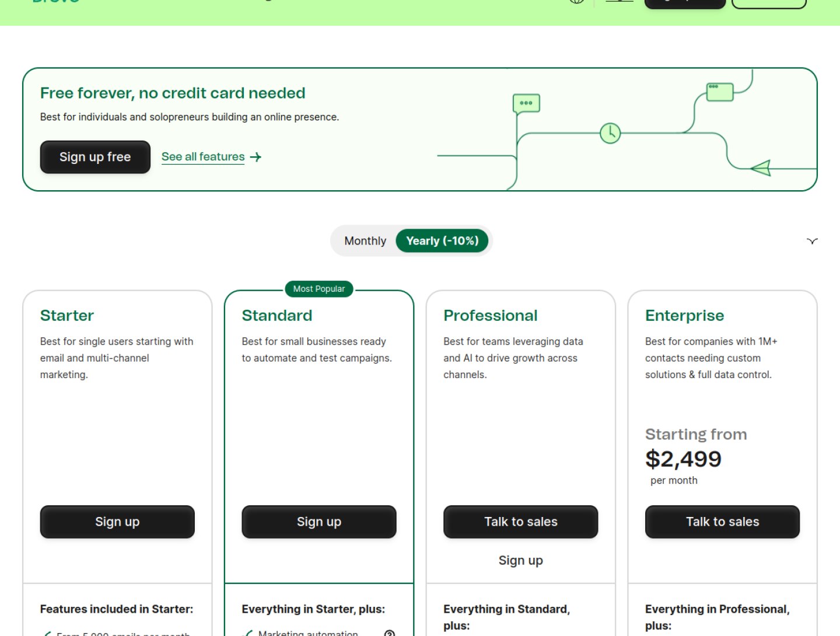
Task: Click 'Everything in Starter, plus:' label
Action: [x=313, y=609]
